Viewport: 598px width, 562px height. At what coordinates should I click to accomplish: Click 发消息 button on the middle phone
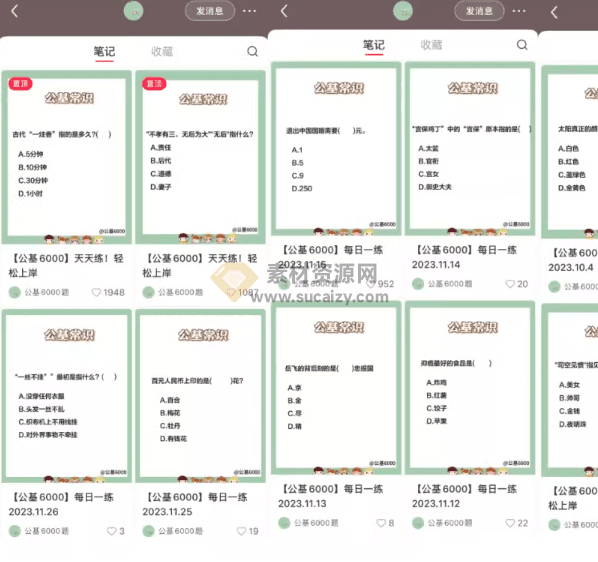(x=479, y=11)
